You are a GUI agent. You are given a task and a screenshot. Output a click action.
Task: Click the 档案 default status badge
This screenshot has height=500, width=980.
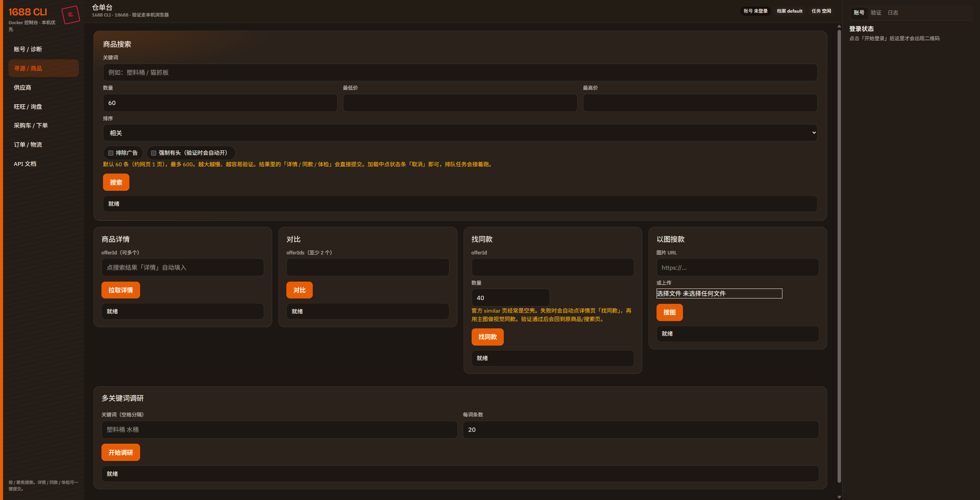[789, 11]
